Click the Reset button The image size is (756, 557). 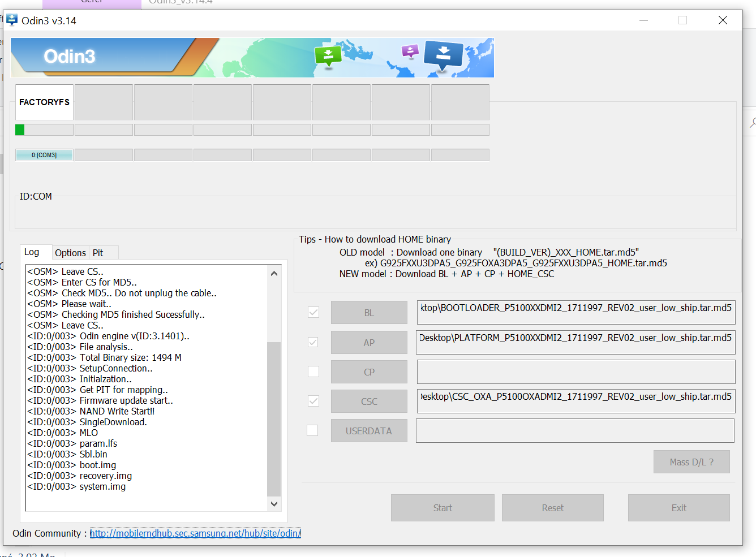(x=552, y=508)
